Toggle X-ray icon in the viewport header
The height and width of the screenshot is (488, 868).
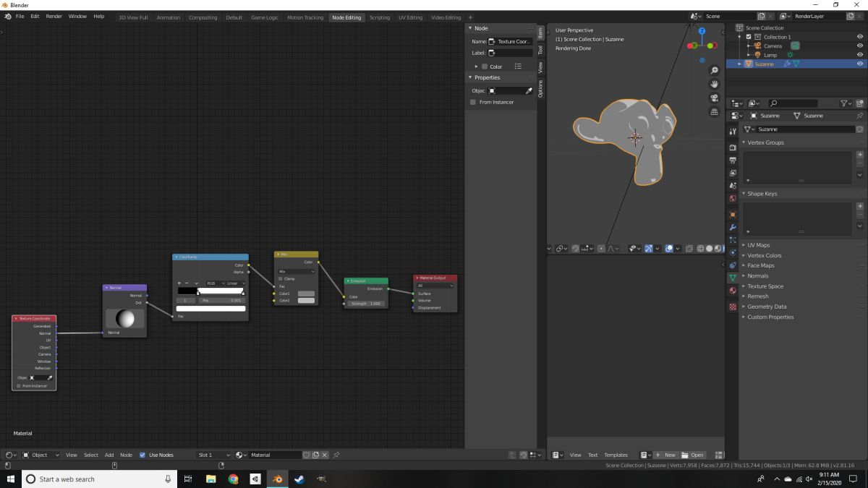coord(689,249)
